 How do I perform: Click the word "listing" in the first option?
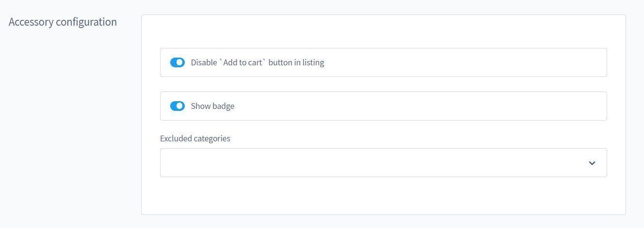pyautogui.click(x=313, y=62)
